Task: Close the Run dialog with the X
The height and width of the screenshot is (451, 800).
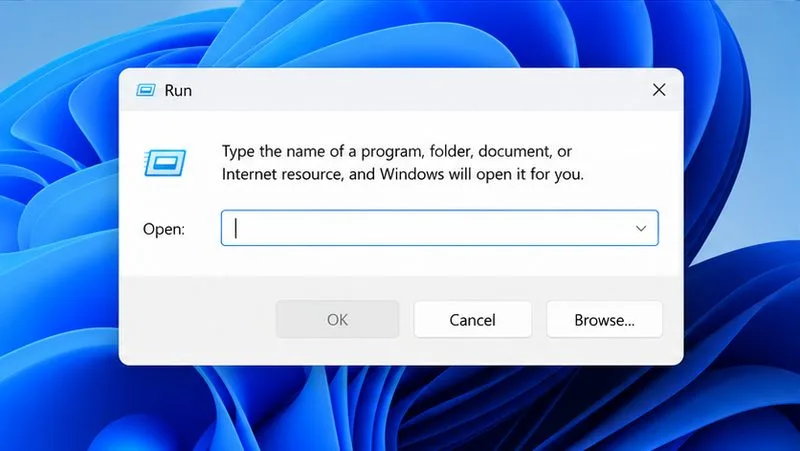Action: (659, 90)
